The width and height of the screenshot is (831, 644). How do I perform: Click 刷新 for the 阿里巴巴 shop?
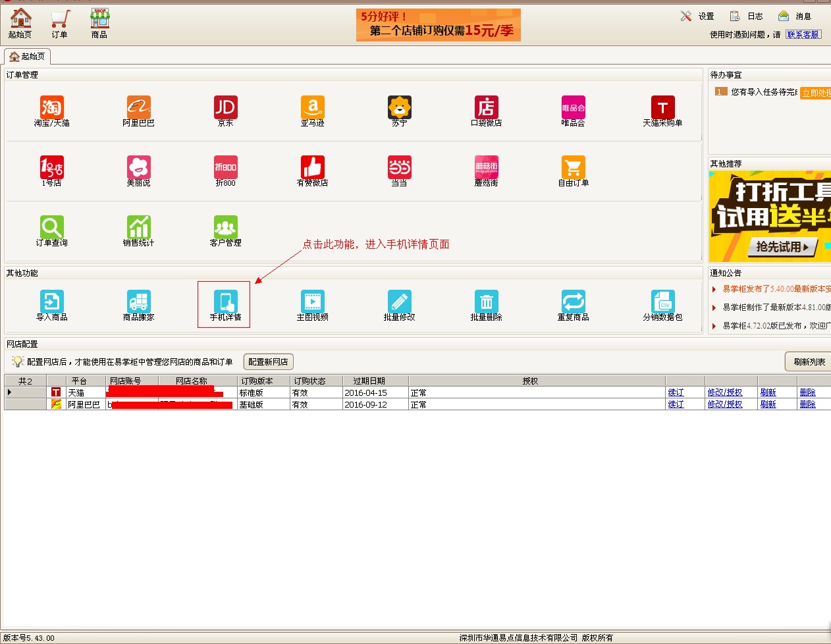pyautogui.click(x=768, y=404)
